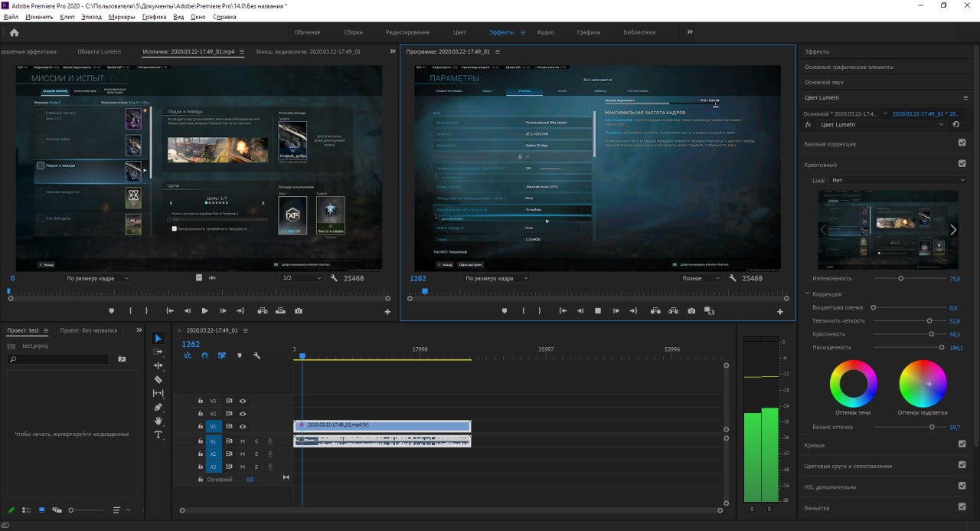Image resolution: width=980 pixels, height=531 pixels.
Task: Export frame camera in Program monitor
Action: (691, 311)
